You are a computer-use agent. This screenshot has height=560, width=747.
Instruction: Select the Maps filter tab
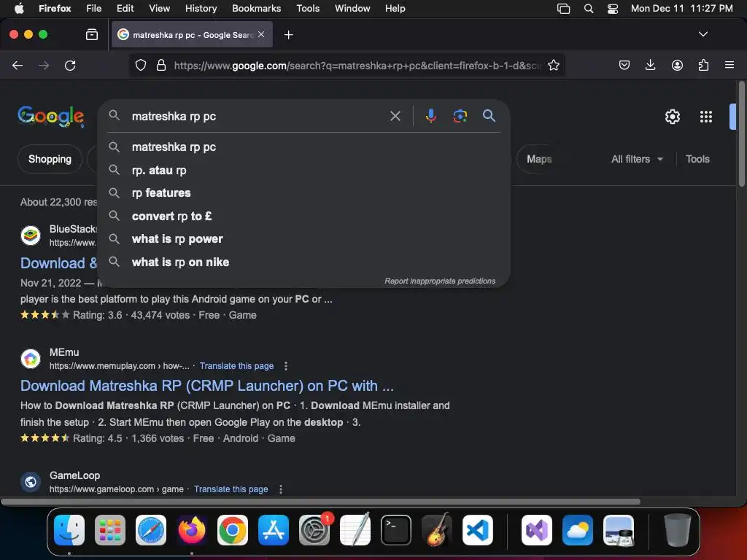point(539,159)
